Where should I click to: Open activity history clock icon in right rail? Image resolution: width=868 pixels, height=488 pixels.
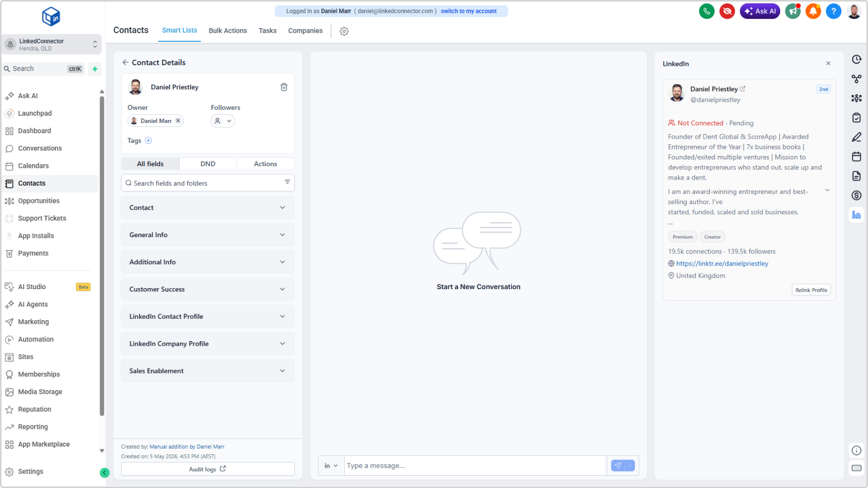click(856, 60)
